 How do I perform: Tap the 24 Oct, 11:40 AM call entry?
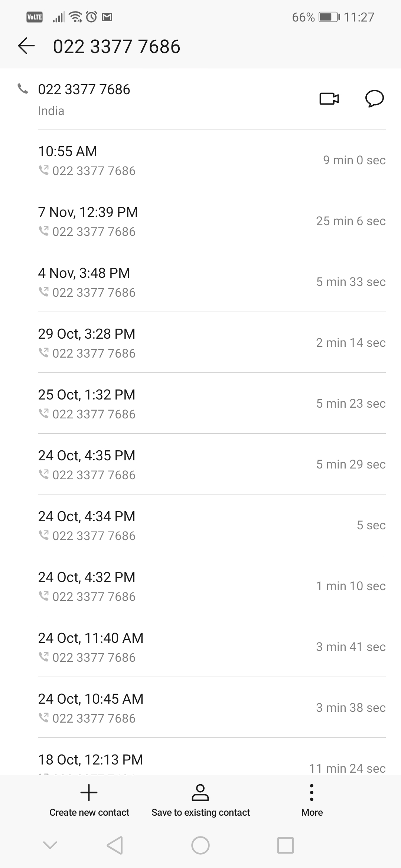(212, 647)
